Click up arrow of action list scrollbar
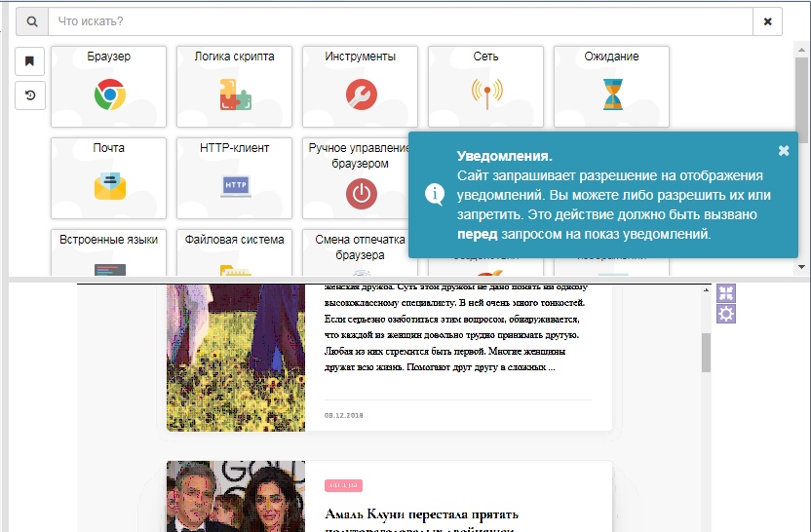 [x=801, y=50]
